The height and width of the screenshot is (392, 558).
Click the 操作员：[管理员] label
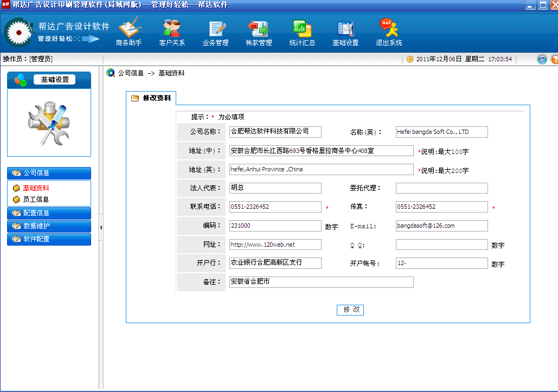28,59
